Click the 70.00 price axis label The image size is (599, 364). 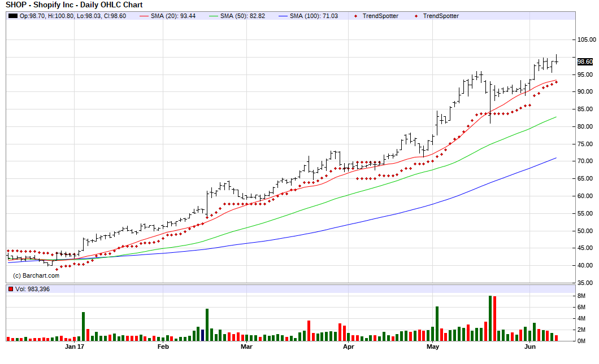[585, 161]
